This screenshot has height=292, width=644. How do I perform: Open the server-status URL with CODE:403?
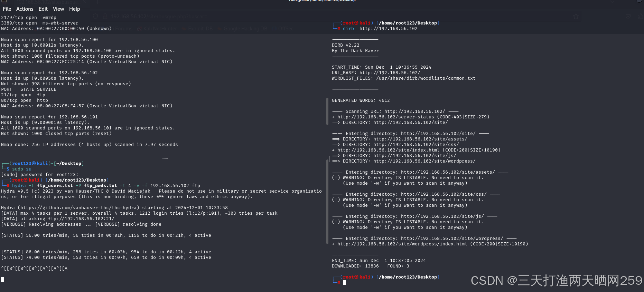(x=386, y=117)
